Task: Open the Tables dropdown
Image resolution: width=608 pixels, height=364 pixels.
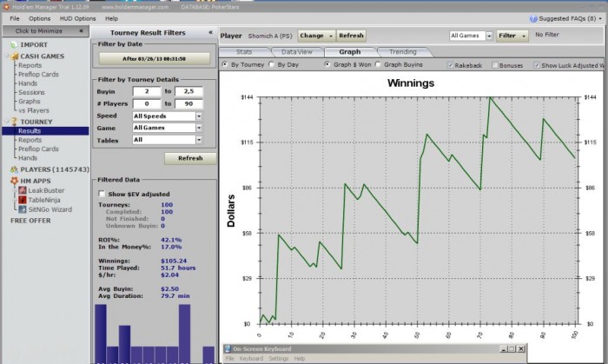Action: pyautogui.click(x=199, y=140)
